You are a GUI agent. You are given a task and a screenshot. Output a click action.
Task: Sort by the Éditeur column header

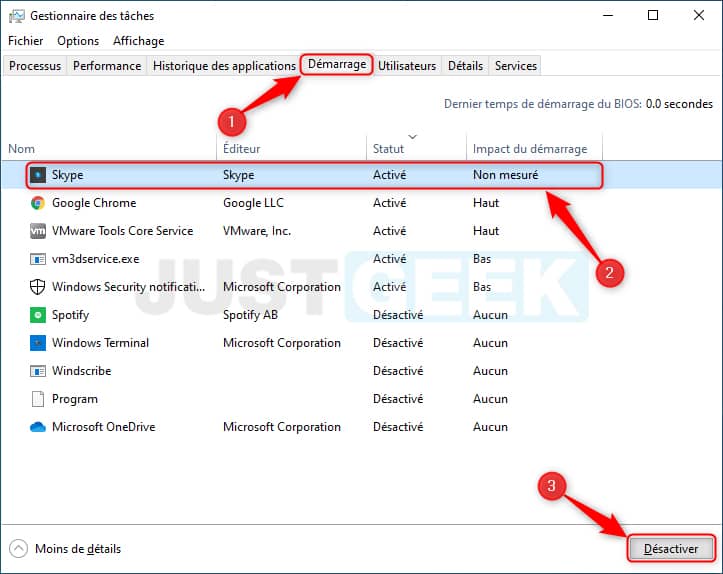291,148
